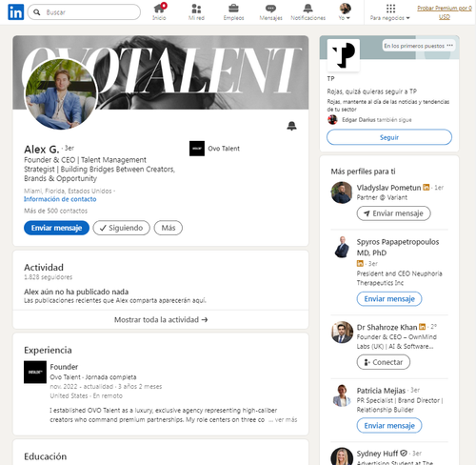476x465 pixels.
Task: Click Partner @ Variant headline
Action: pyautogui.click(x=382, y=197)
